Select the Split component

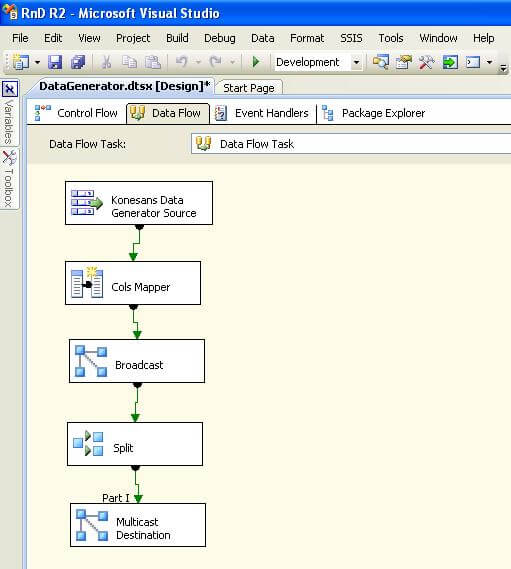tap(135, 444)
